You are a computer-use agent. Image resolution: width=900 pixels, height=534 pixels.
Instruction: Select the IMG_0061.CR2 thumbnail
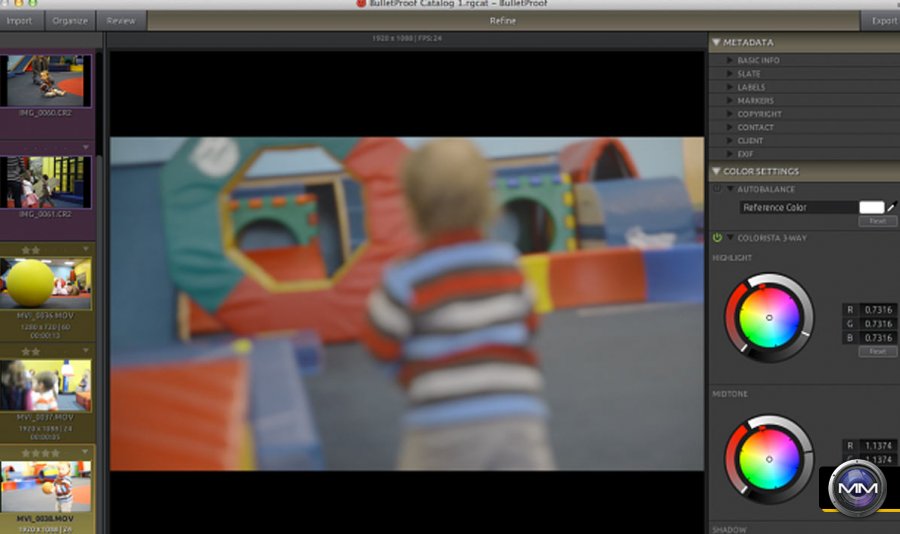[x=46, y=182]
